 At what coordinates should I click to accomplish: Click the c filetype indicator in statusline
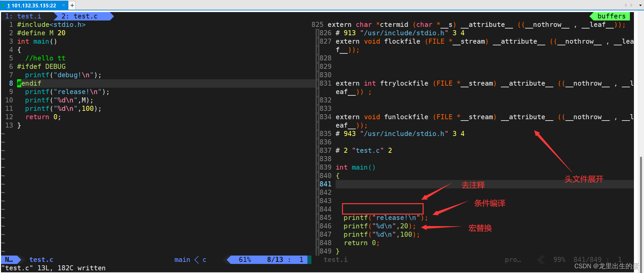(204, 260)
